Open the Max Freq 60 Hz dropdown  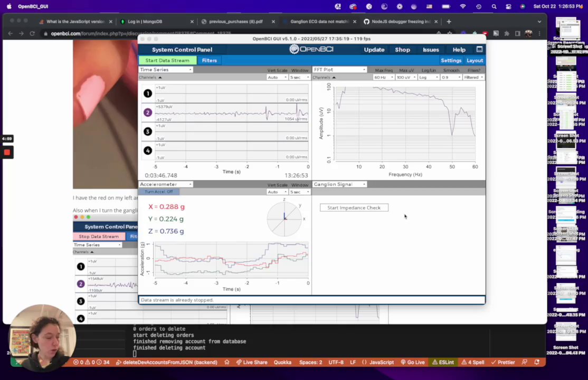point(383,77)
